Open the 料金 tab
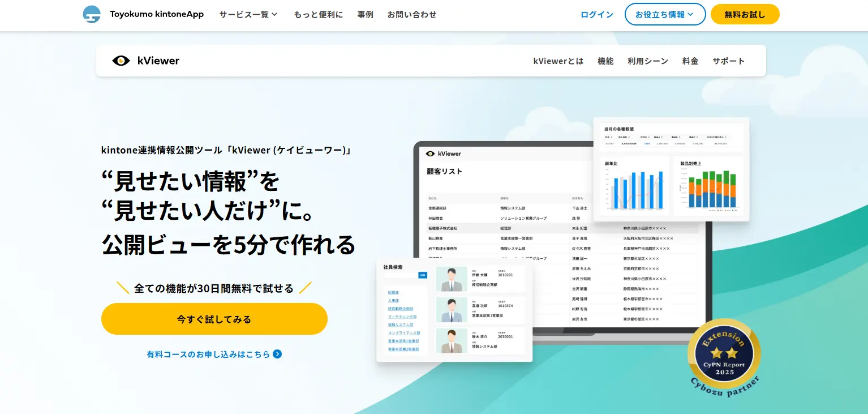Screen dimensions: 868x414 click(690, 61)
